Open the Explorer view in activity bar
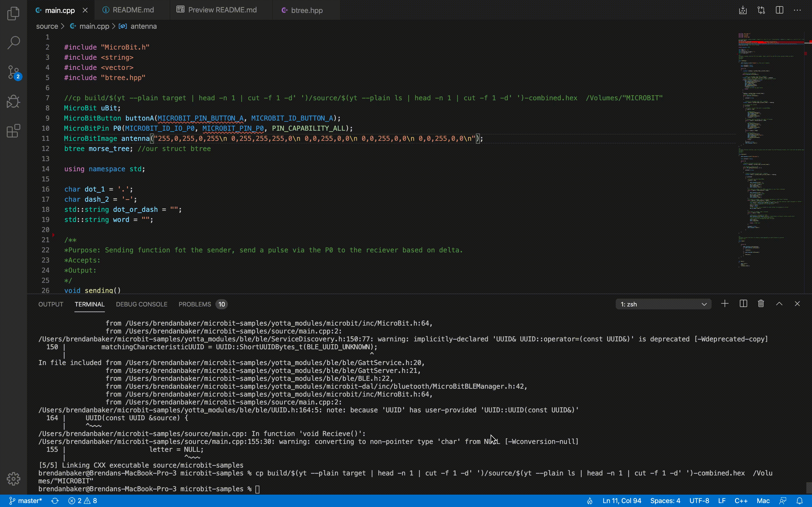This screenshot has width=812, height=507. tap(14, 14)
